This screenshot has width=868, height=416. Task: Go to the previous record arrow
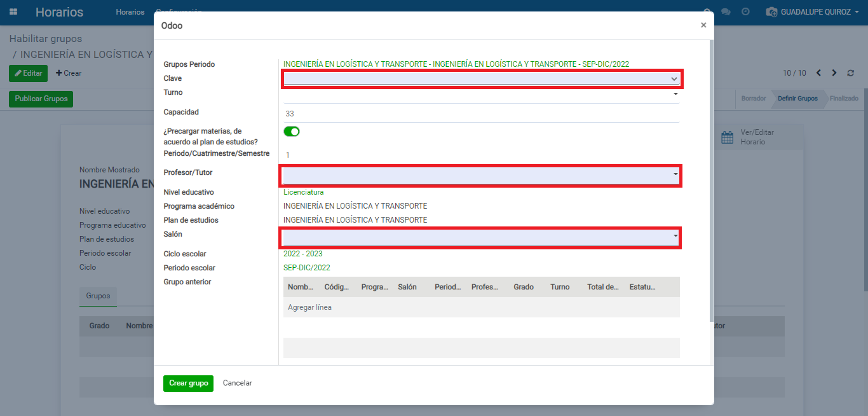tap(818, 73)
